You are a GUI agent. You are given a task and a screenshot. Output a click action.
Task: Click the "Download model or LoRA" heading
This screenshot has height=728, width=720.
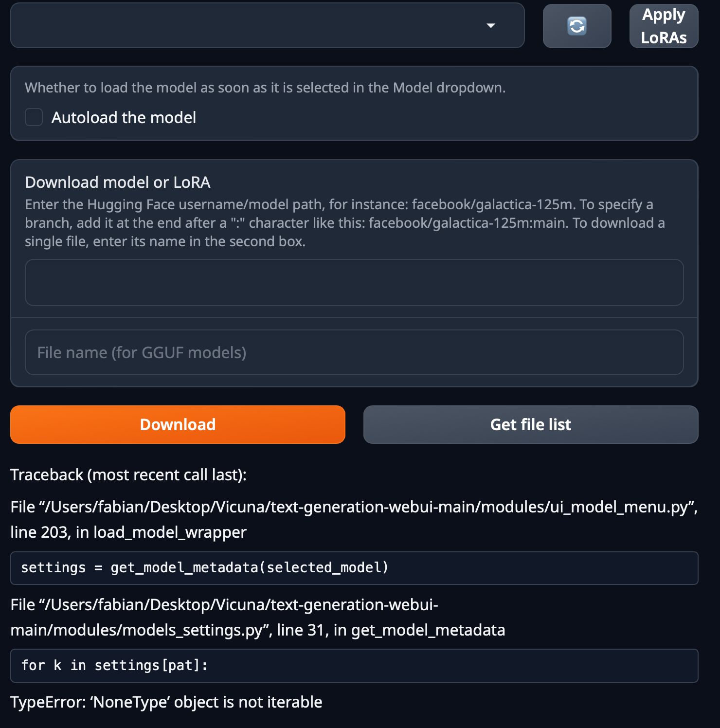(x=117, y=182)
